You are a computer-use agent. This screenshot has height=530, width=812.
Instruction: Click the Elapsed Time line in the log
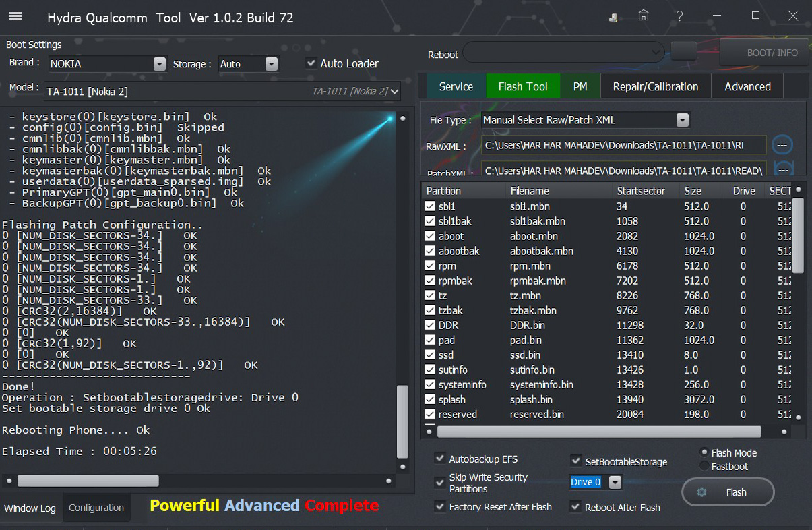(80, 451)
